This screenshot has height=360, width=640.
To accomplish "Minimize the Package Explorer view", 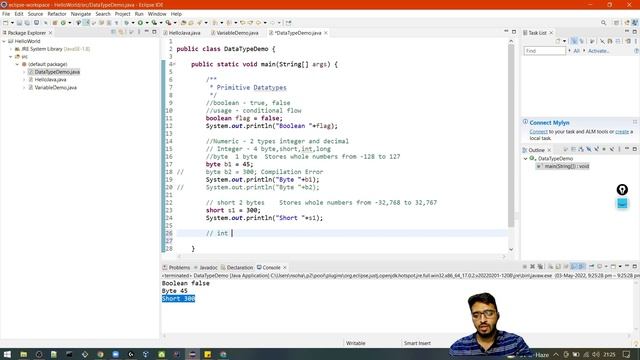I will coord(146,32).
